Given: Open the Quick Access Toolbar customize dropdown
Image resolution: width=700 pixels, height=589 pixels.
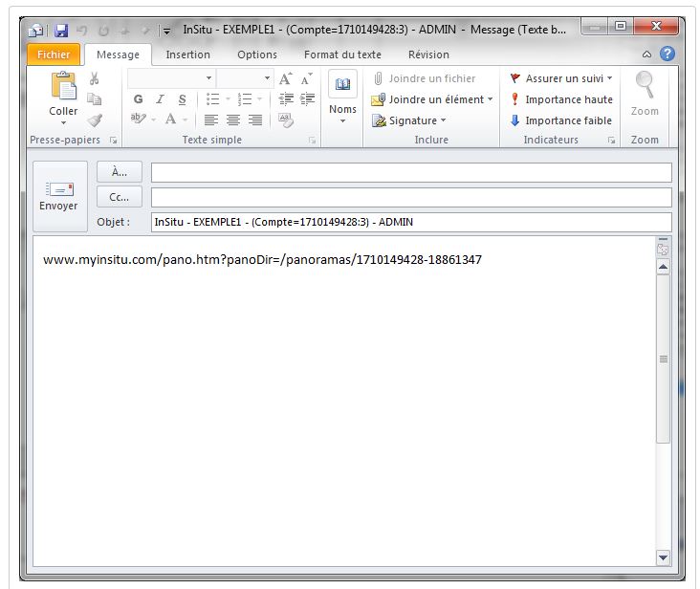Looking at the screenshot, I should point(166,31).
